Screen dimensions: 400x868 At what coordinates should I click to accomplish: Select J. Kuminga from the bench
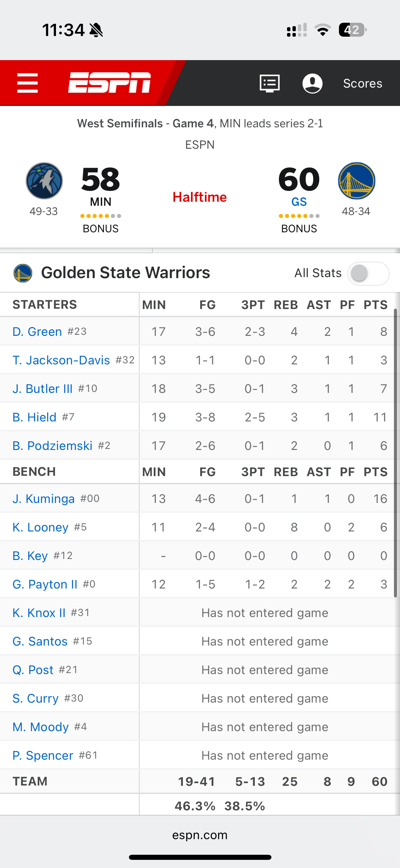tap(43, 499)
